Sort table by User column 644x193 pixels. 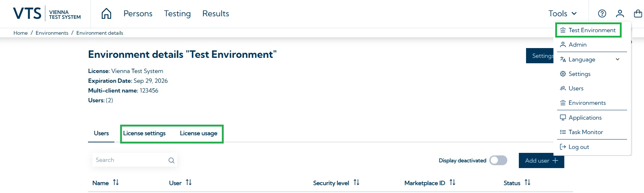[x=189, y=183]
